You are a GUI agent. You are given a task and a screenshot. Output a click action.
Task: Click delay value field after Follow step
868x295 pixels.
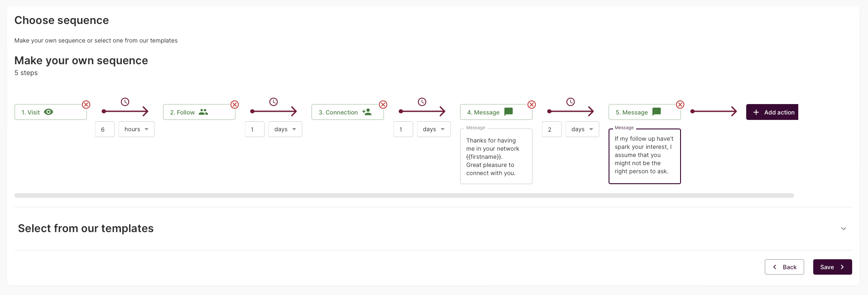pos(254,129)
